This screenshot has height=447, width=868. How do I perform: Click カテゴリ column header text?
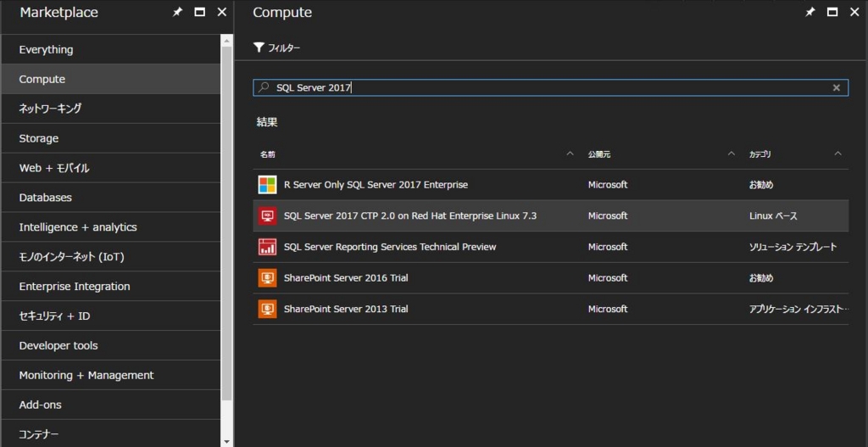[760, 154]
